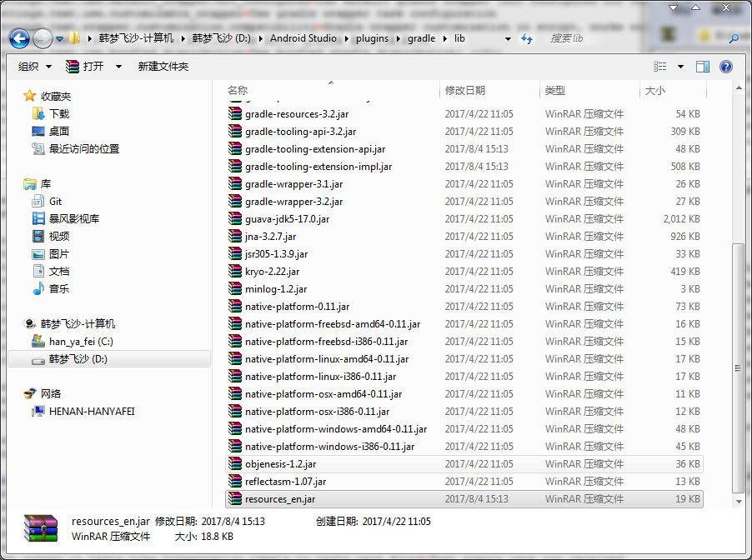Select the 库 node

pyautogui.click(x=46, y=183)
